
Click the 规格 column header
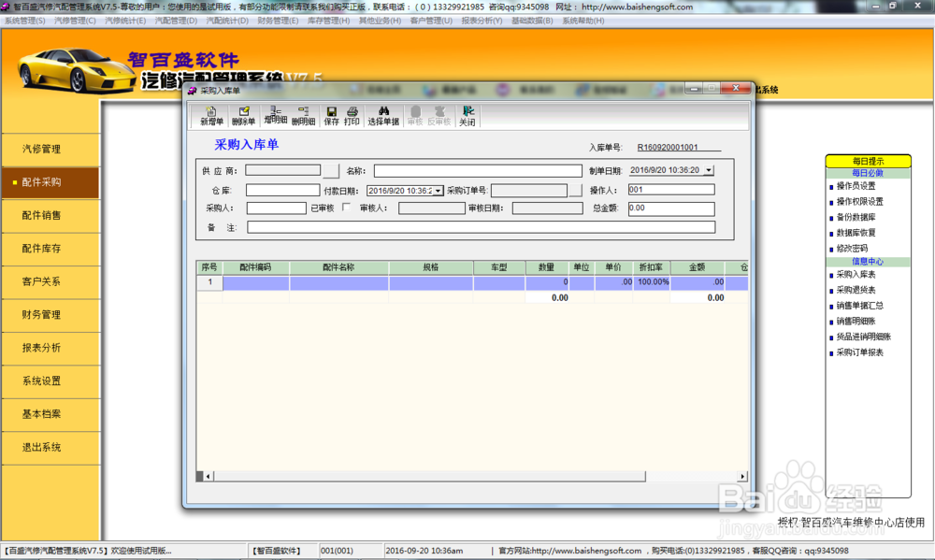[430, 267]
